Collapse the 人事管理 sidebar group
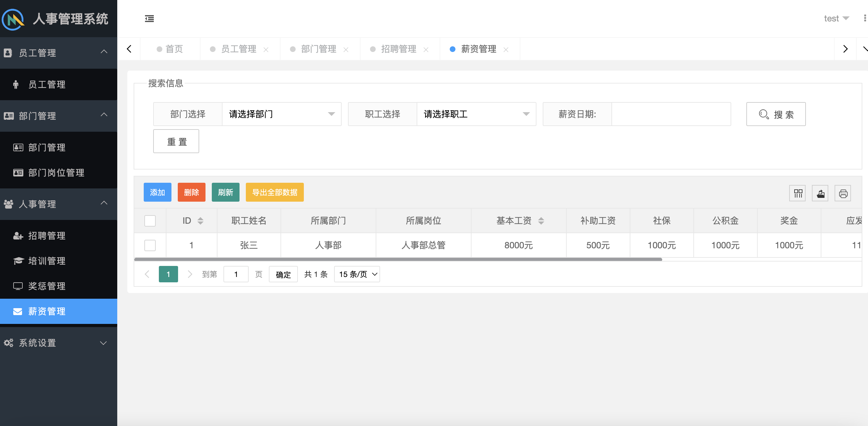Viewport: 868px width, 426px height. pos(59,204)
